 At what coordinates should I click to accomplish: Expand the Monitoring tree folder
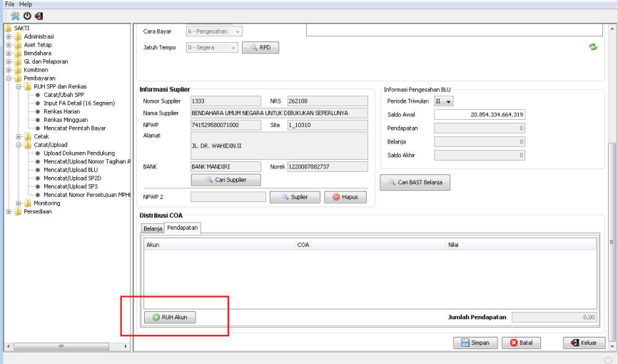19,203
